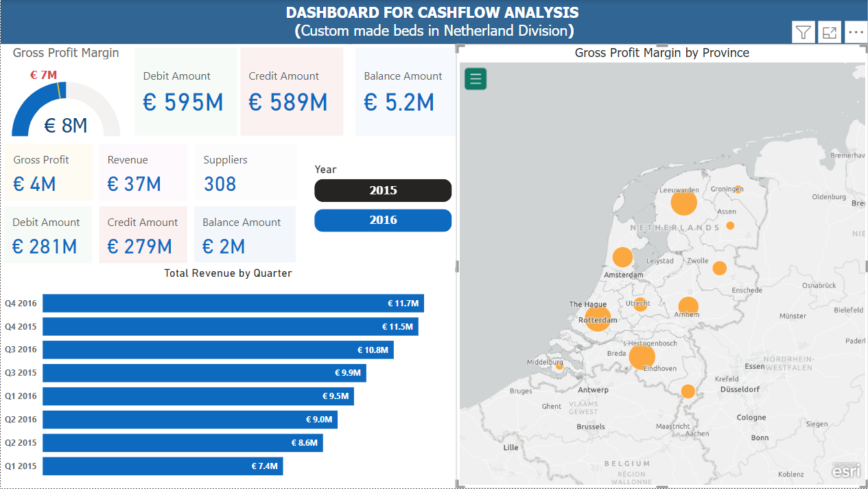Open the map's green legend menu
The image size is (868, 489).
pyautogui.click(x=476, y=78)
